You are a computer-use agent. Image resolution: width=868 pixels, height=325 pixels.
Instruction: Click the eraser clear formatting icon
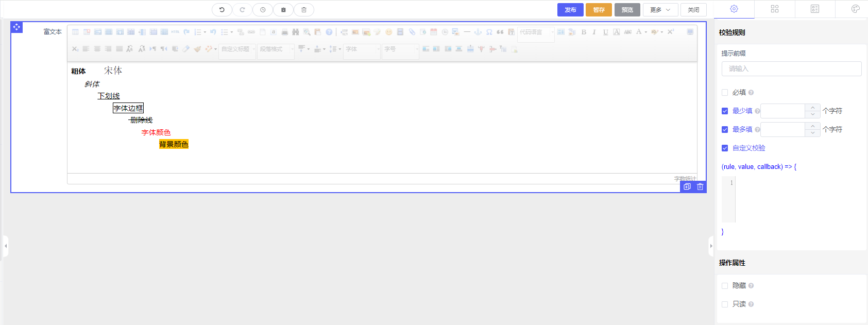186,49
